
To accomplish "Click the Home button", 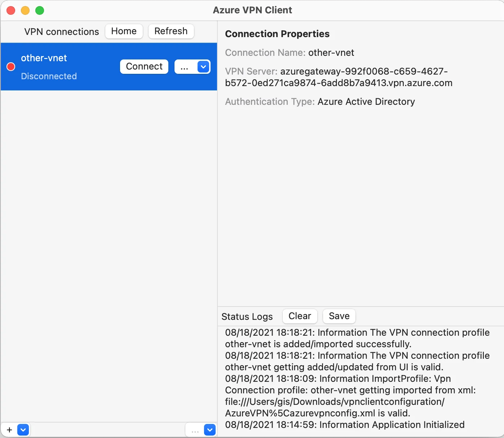I will [124, 31].
